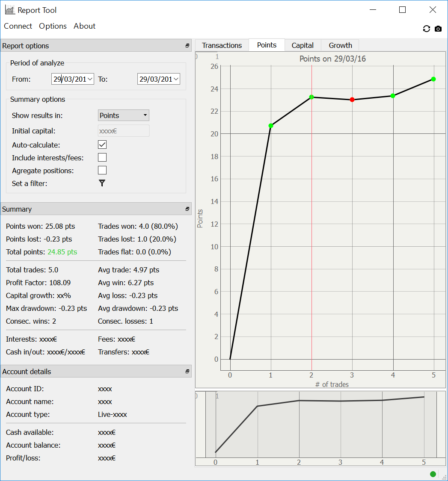The height and width of the screenshot is (481, 448).
Task: Click the Total trades: 5.0 text
Action: pyautogui.click(x=32, y=270)
